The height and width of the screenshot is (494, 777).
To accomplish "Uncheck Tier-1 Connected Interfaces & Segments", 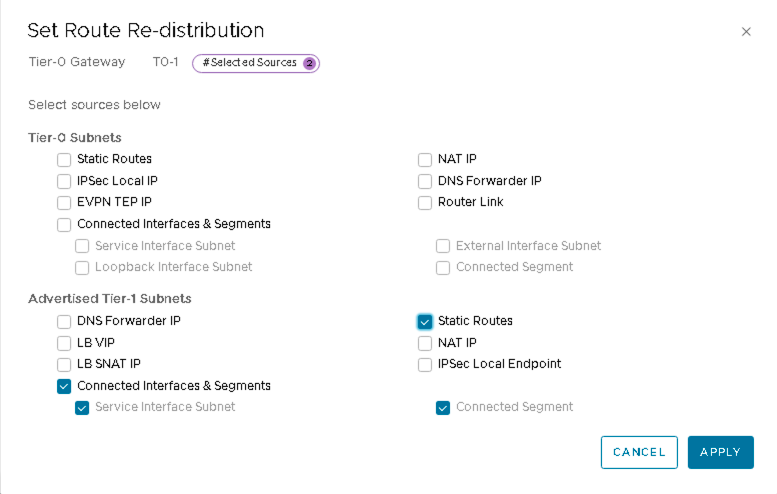I will pyautogui.click(x=64, y=386).
